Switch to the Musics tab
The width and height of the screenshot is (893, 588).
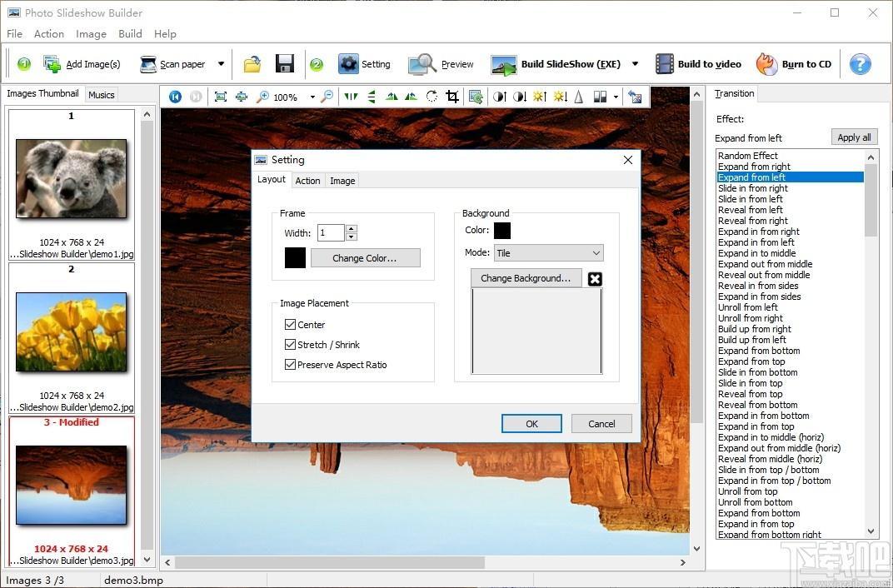tap(102, 95)
